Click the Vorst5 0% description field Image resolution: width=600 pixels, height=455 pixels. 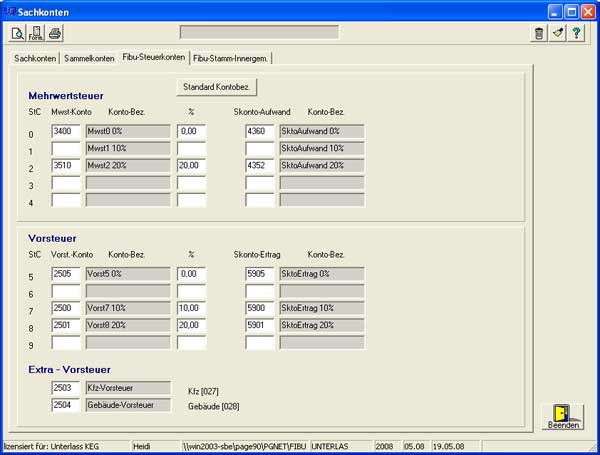pos(128,274)
